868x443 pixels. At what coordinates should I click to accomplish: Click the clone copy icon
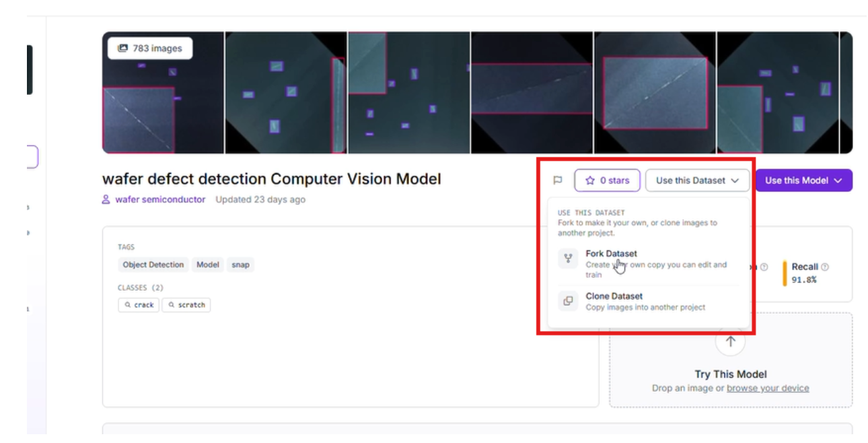point(569,301)
